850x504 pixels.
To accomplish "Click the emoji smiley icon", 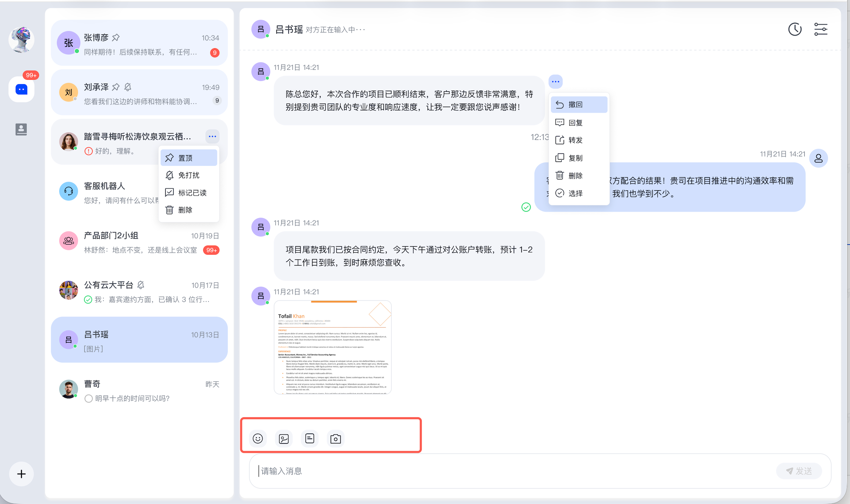I will 258,438.
